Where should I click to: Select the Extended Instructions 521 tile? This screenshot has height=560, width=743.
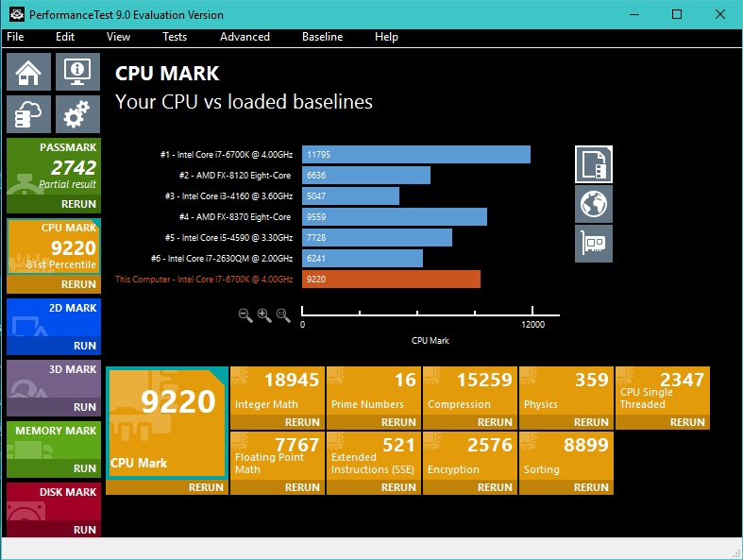374,456
